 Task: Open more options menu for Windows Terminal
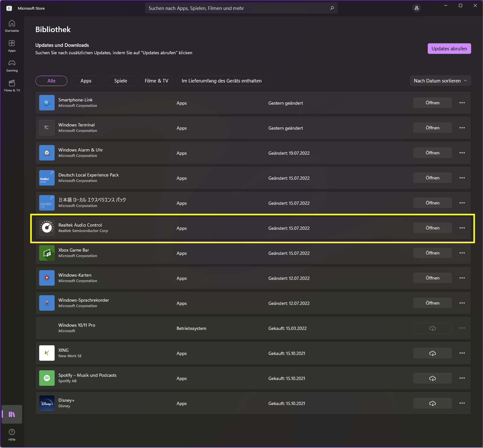click(x=462, y=128)
